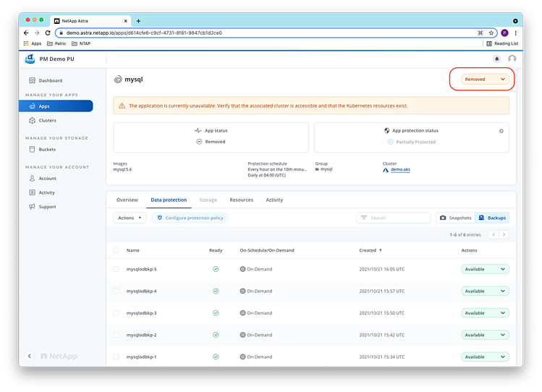Click the backups search field
Viewport: 542px width, 392px height.
398,218
